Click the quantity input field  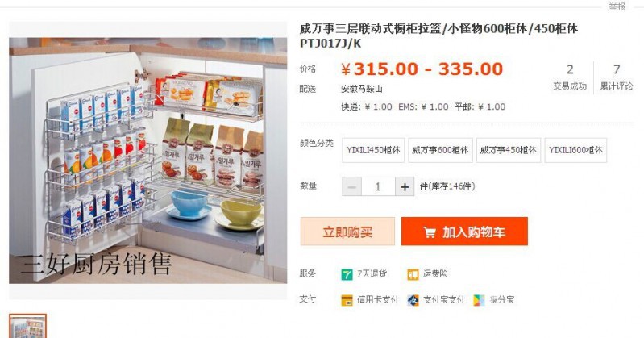[378, 186]
